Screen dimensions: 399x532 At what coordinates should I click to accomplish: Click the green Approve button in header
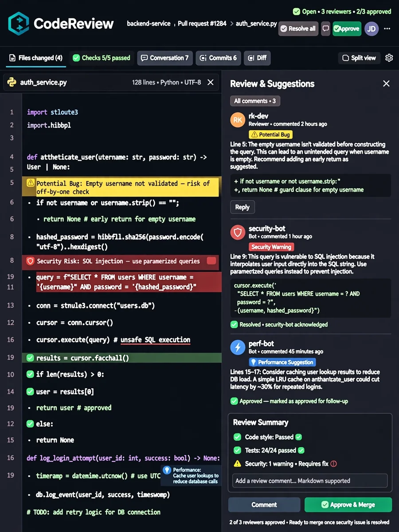click(x=347, y=28)
